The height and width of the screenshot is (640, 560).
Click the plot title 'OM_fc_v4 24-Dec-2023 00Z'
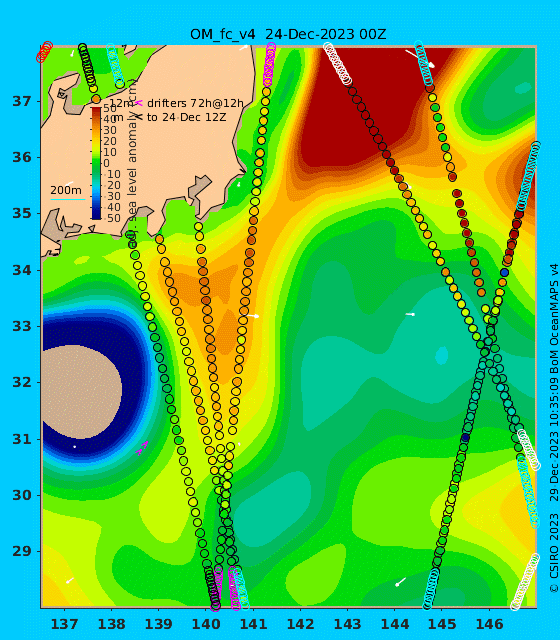[288, 34]
